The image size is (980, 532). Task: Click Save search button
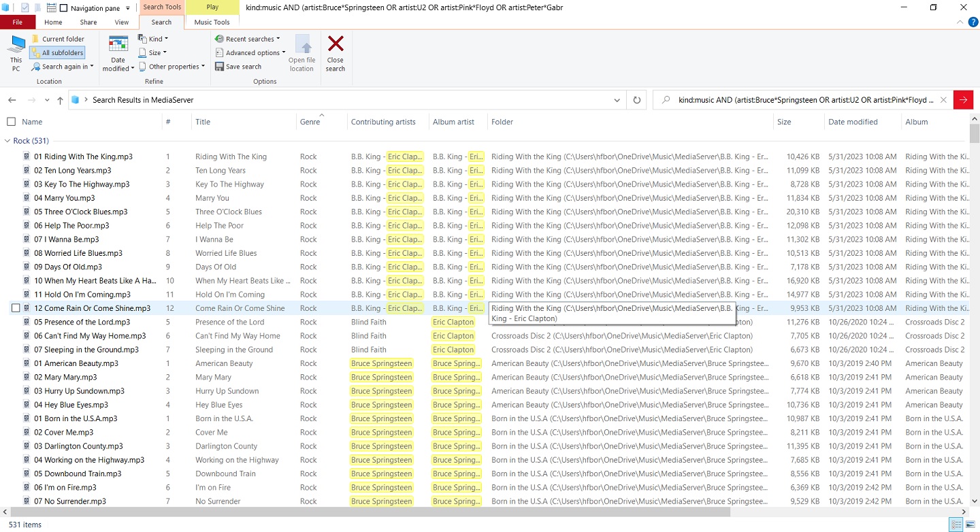pyautogui.click(x=238, y=67)
